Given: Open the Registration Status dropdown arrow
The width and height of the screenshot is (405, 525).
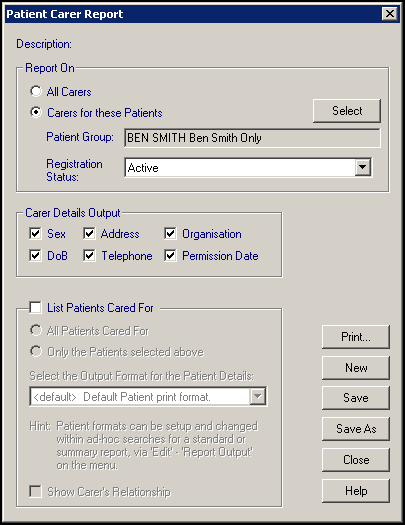Looking at the screenshot, I should (362, 167).
